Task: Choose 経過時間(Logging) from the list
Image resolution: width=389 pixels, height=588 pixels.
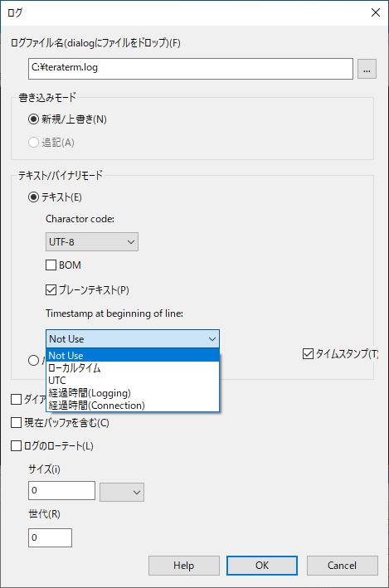Action: click(x=133, y=393)
